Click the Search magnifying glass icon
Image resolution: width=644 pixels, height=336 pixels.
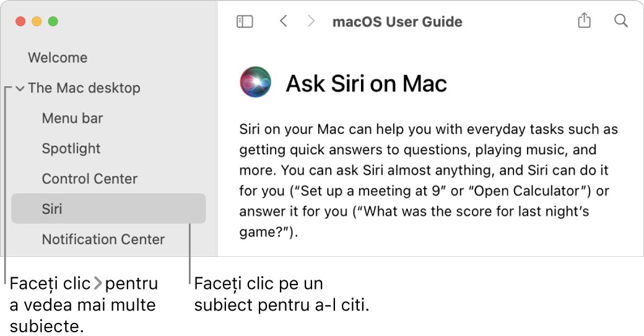click(620, 21)
